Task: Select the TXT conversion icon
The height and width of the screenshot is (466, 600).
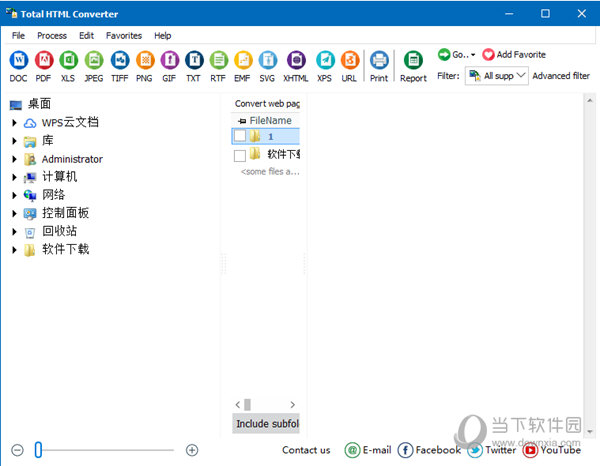Action: (x=194, y=60)
